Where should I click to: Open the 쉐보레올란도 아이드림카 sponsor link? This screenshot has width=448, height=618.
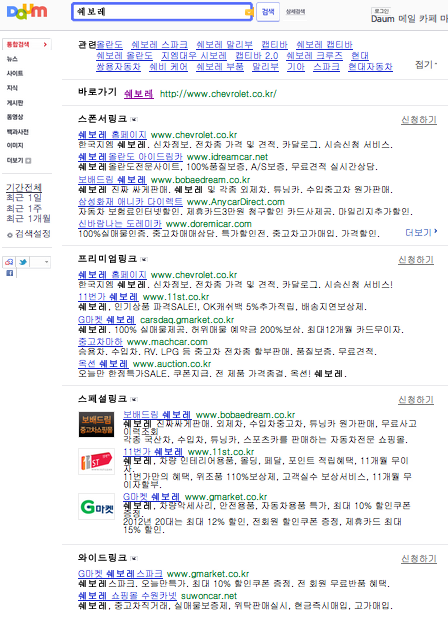point(130,157)
